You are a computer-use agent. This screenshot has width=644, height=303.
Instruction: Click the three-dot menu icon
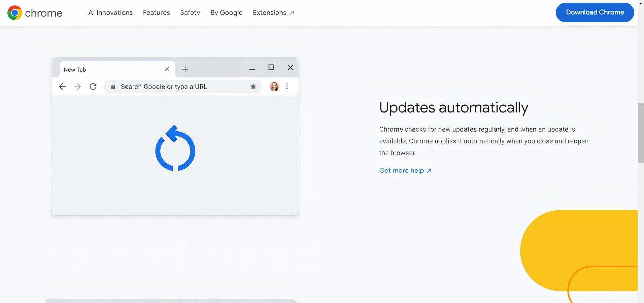[x=287, y=87]
